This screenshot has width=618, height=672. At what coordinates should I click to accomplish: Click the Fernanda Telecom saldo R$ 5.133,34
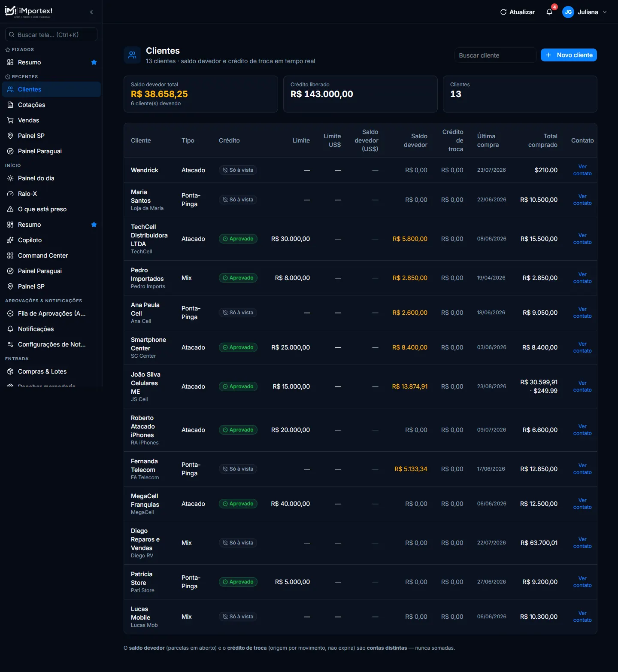coord(411,469)
